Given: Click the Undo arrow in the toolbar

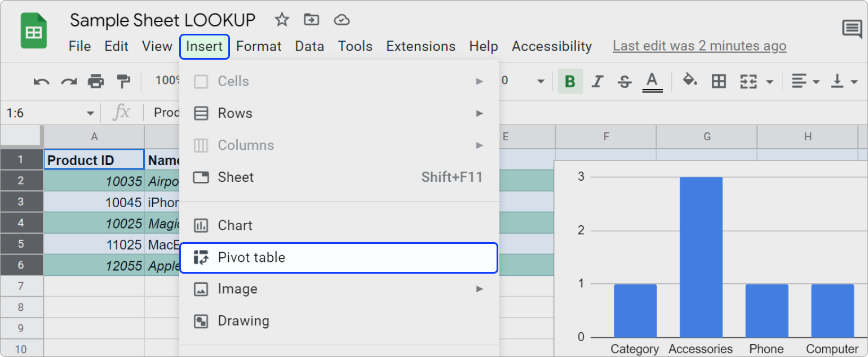Looking at the screenshot, I should 41,82.
